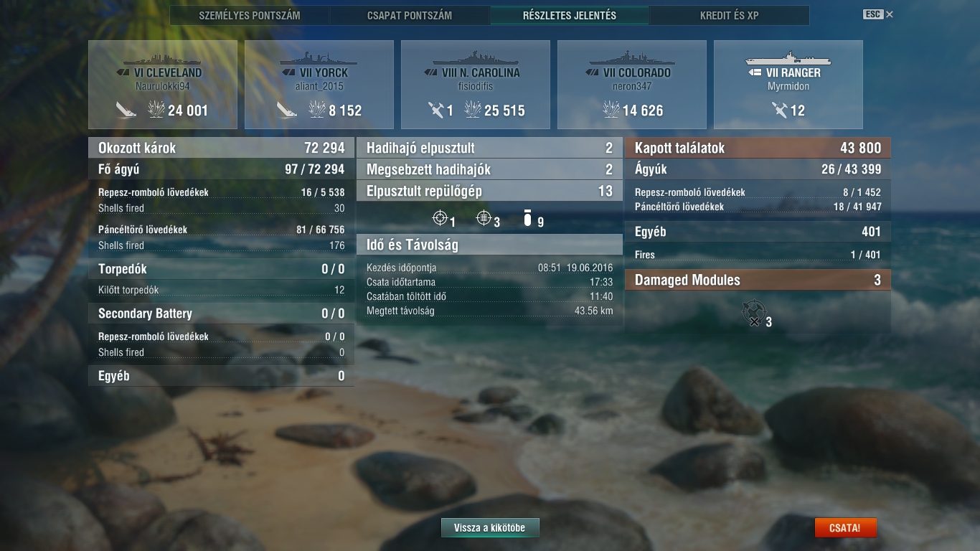This screenshot has width=980, height=551.
Task: Click the target icon showing 3 planes
Action: 484,217
